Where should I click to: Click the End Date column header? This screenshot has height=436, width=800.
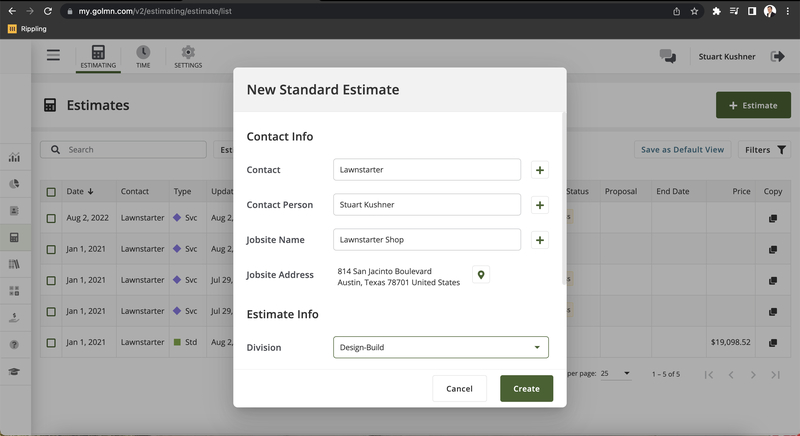point(672,191)
